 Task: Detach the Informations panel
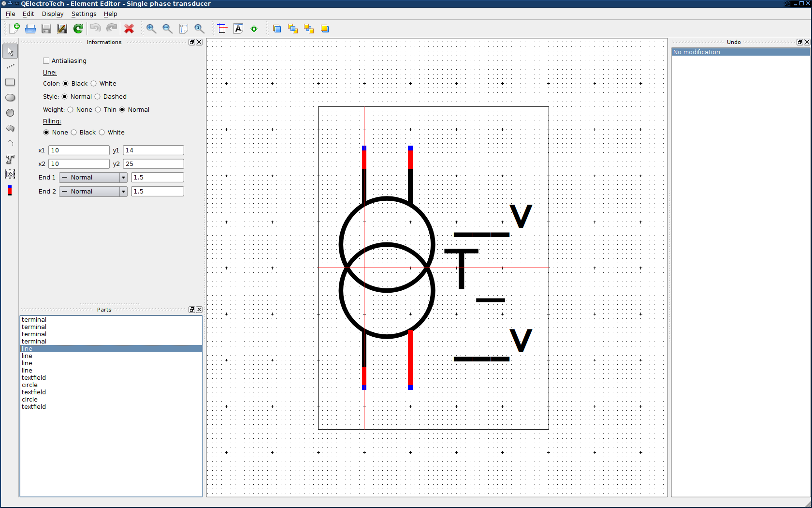click(191, 42)
